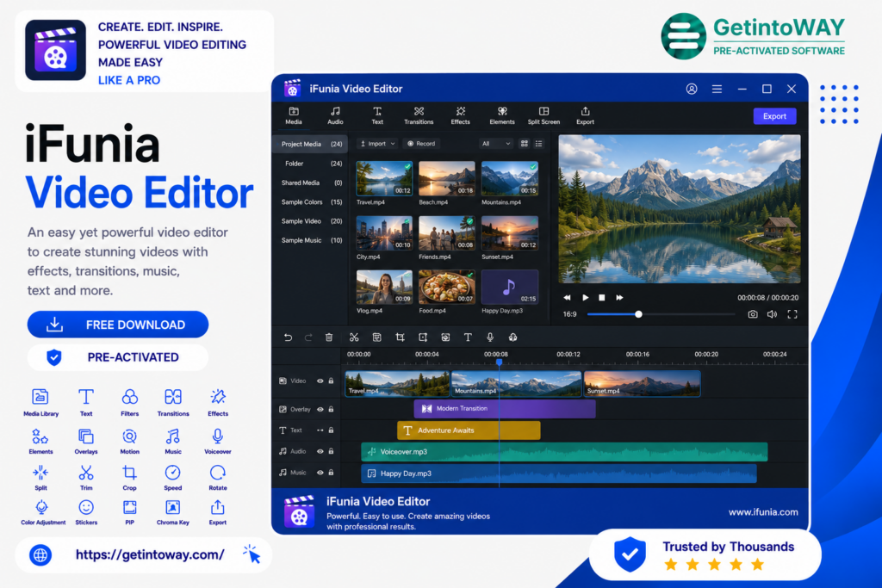The image size is (882, 588).
Task: Open the Split Screen tool
Action: [x=543, y=115]
